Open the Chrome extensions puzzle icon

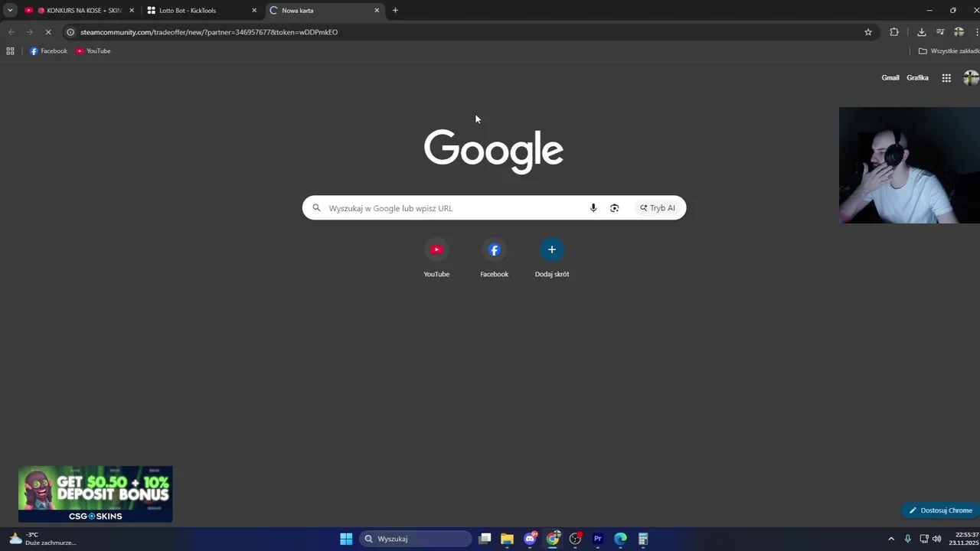coord(894,32)
